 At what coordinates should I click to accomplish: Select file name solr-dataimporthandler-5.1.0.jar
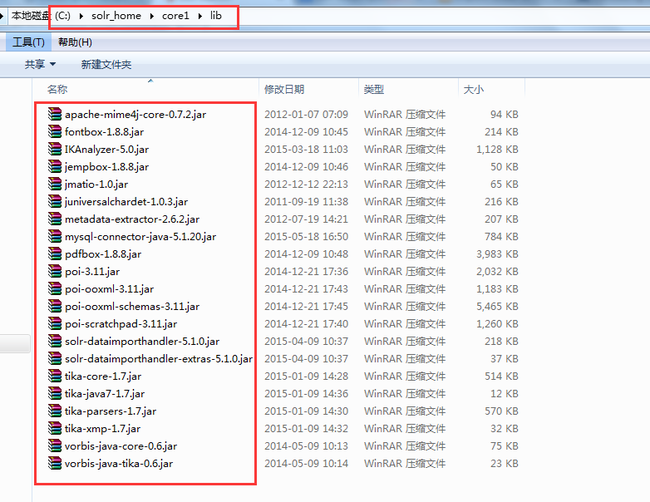pyautogui.click(x=142, y=341)
